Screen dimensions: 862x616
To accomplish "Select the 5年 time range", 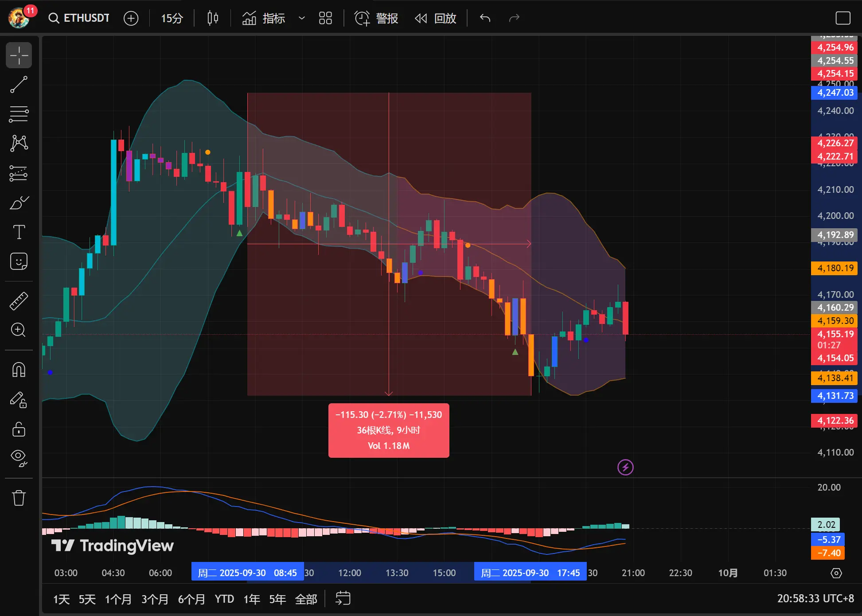I will [x=277, y=599].
